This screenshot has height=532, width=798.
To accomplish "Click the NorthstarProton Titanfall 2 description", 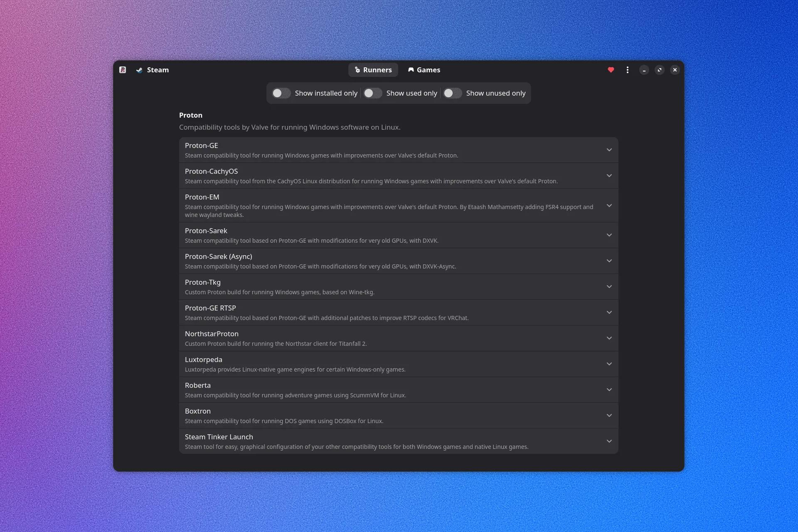I will 276,344.
